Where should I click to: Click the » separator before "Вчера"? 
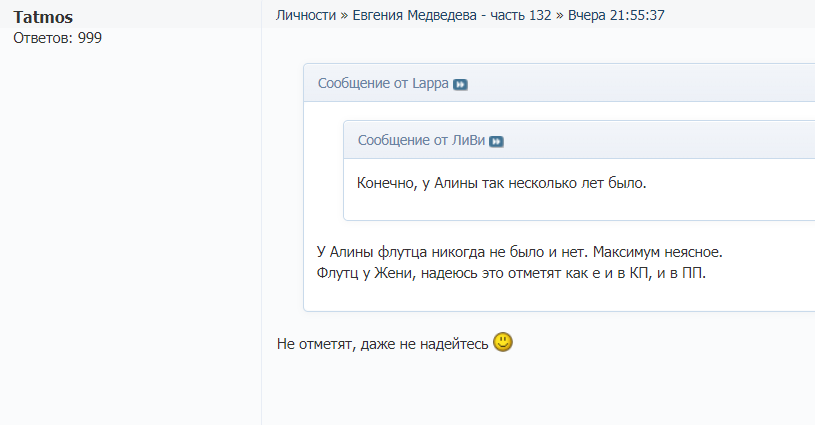(x=558, y=16)
